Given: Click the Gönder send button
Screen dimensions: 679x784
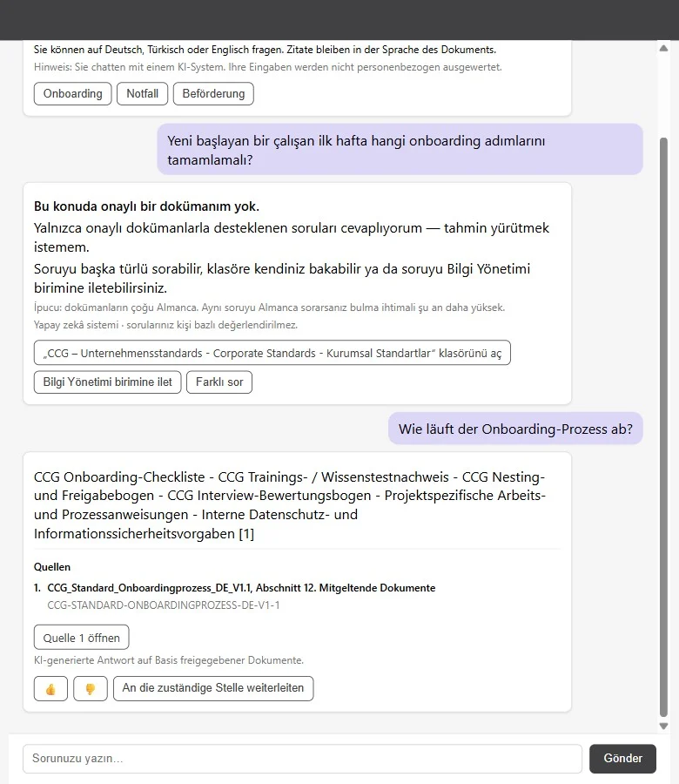Looking at the screenshot, I should coord(622,759).
